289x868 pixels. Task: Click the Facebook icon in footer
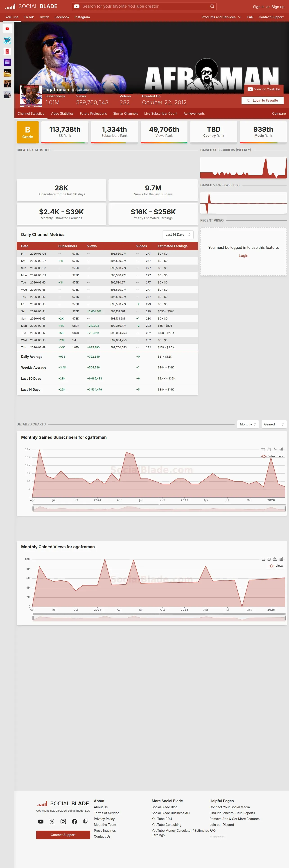74,822
